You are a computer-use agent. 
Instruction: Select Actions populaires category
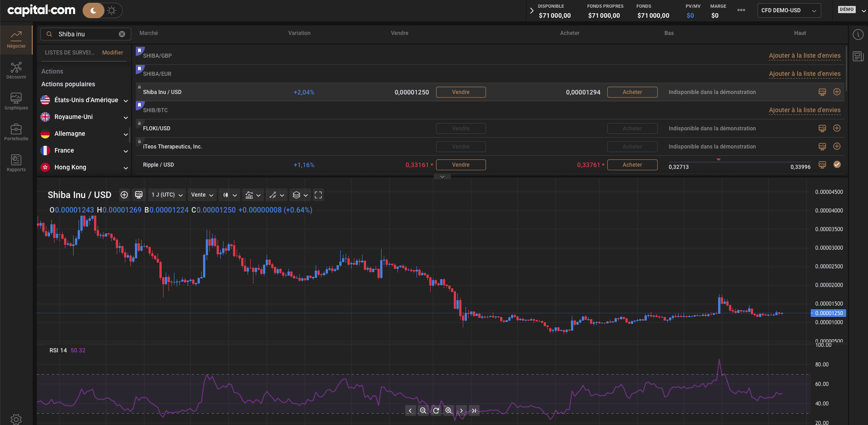68,84
